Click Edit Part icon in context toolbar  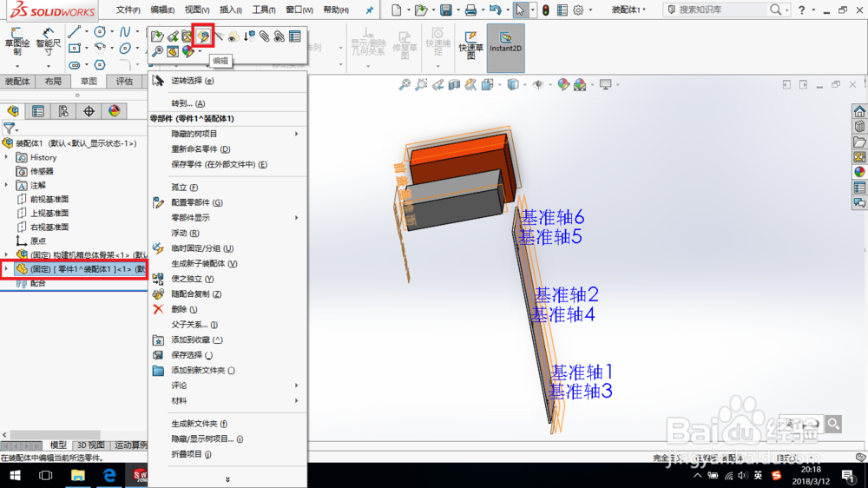[x=203, y=36]
